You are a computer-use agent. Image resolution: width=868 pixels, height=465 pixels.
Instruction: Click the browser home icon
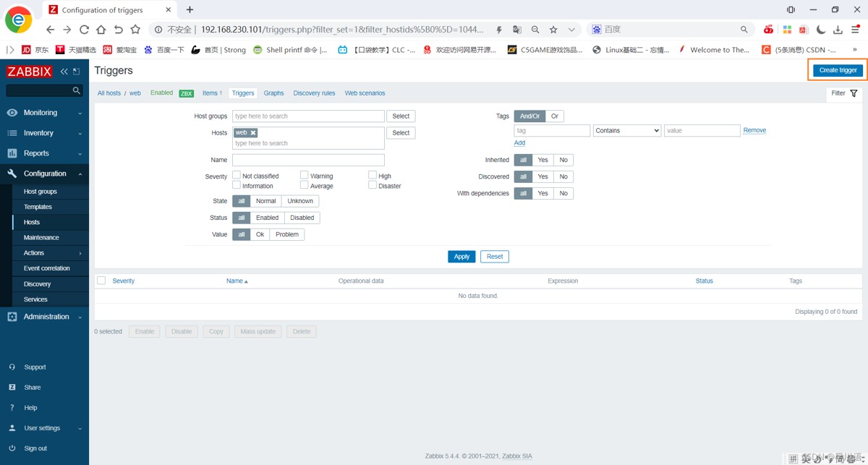point(101,30)
